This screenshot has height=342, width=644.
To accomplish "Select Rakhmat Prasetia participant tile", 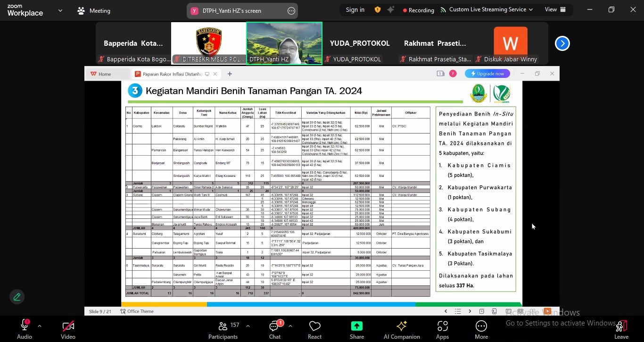I will (435, 43).
